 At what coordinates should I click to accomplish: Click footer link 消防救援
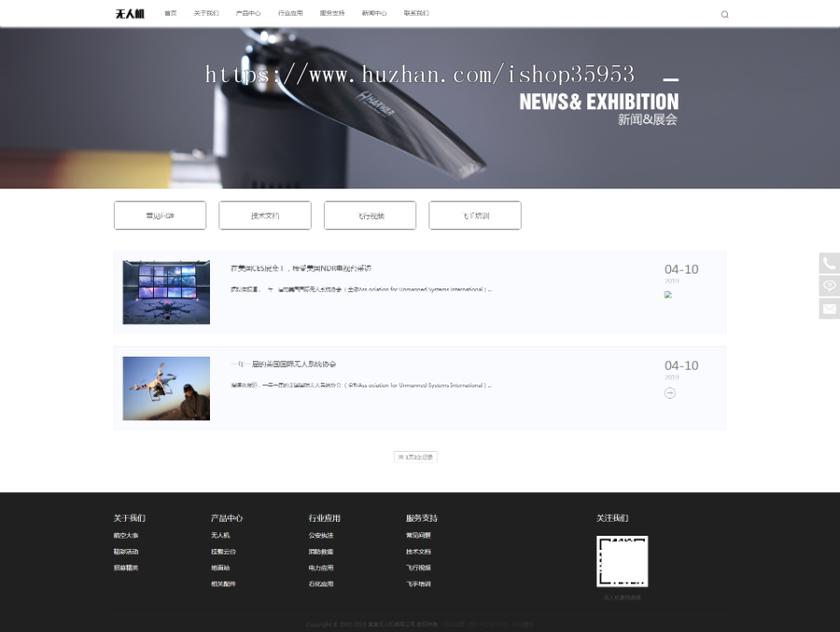coord(321,552)
